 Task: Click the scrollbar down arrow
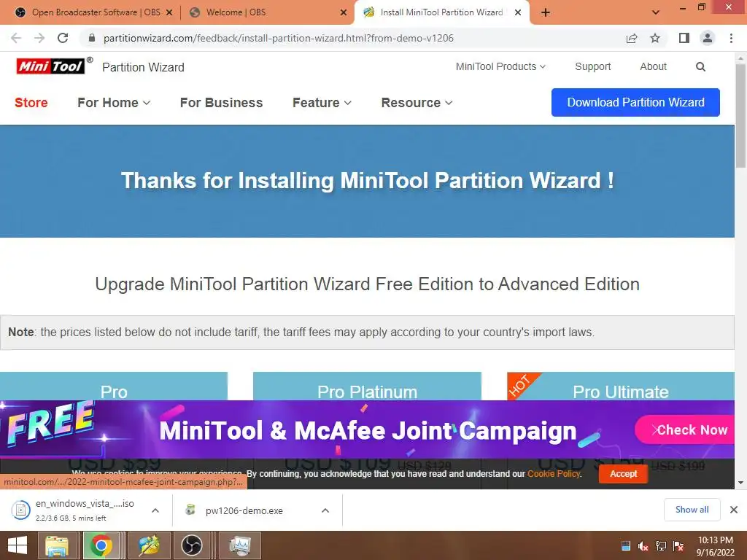click(740, 483)
